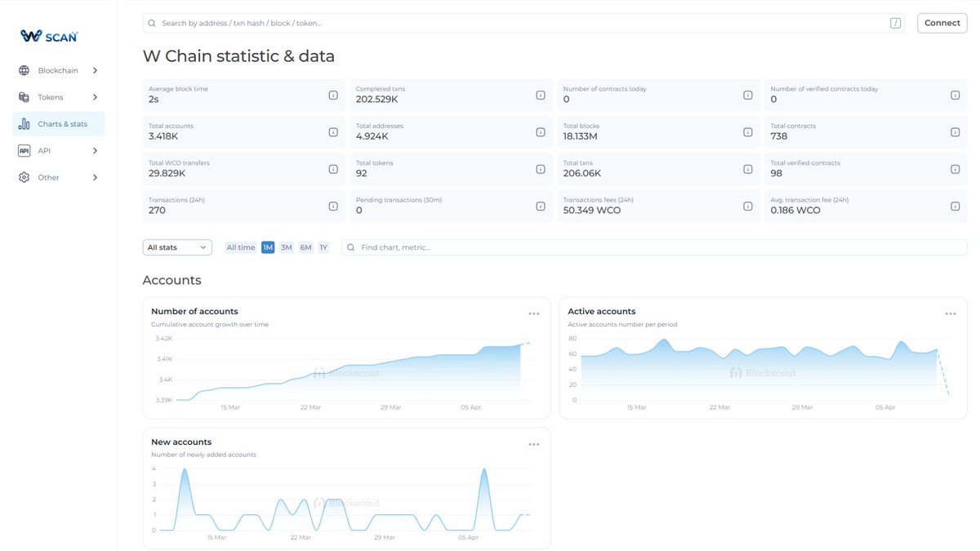The image size is (980, 551).
Task: Show info for Total WCO transfers
Action: (333, 169)
